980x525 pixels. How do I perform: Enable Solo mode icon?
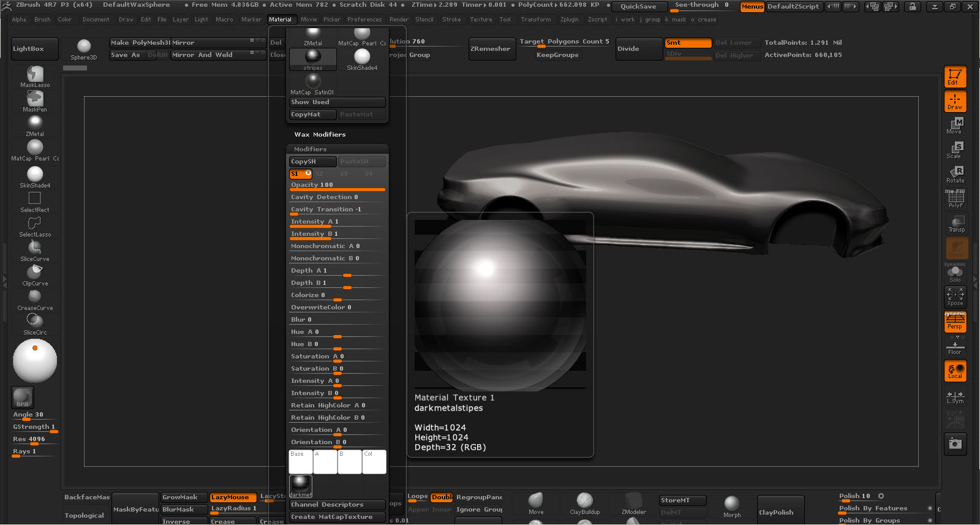pyautogui.click(x=955, y=274)
